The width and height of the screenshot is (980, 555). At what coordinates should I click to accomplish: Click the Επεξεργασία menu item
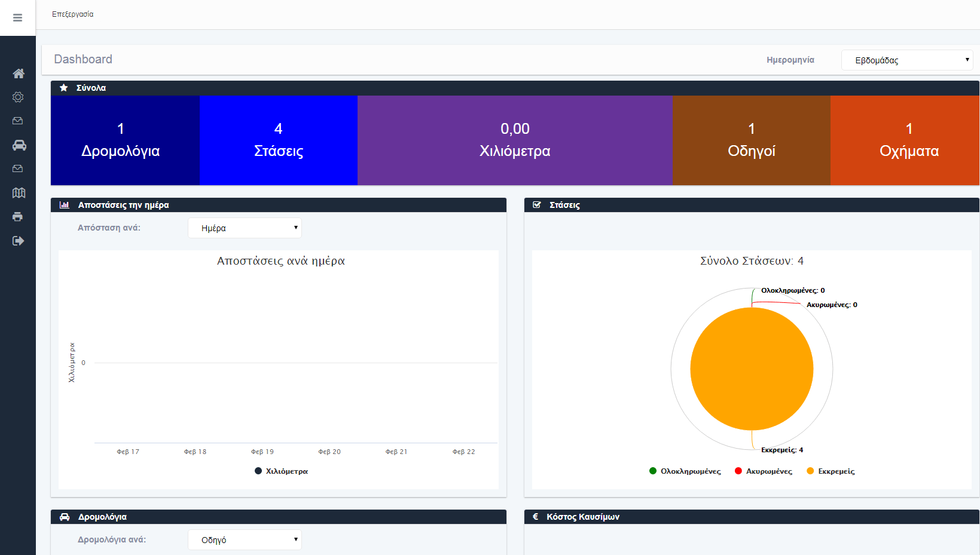pyautogui.click(x=72, y=14)
